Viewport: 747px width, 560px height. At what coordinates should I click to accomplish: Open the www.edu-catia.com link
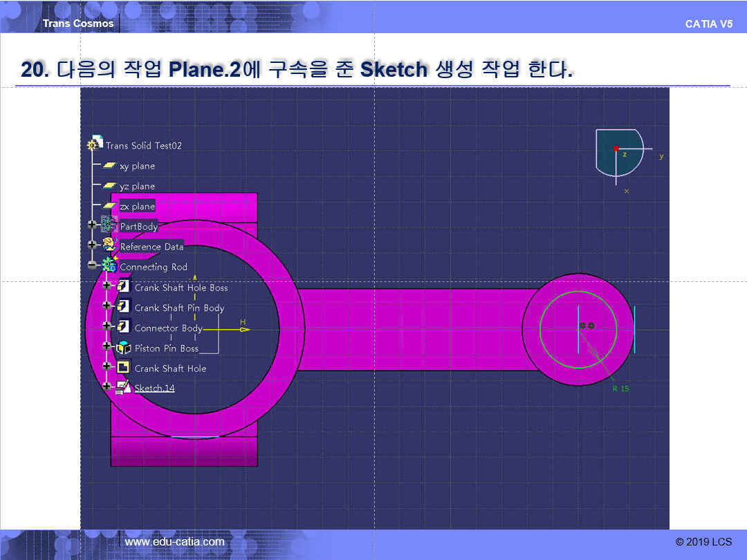[x=174, y=542]
